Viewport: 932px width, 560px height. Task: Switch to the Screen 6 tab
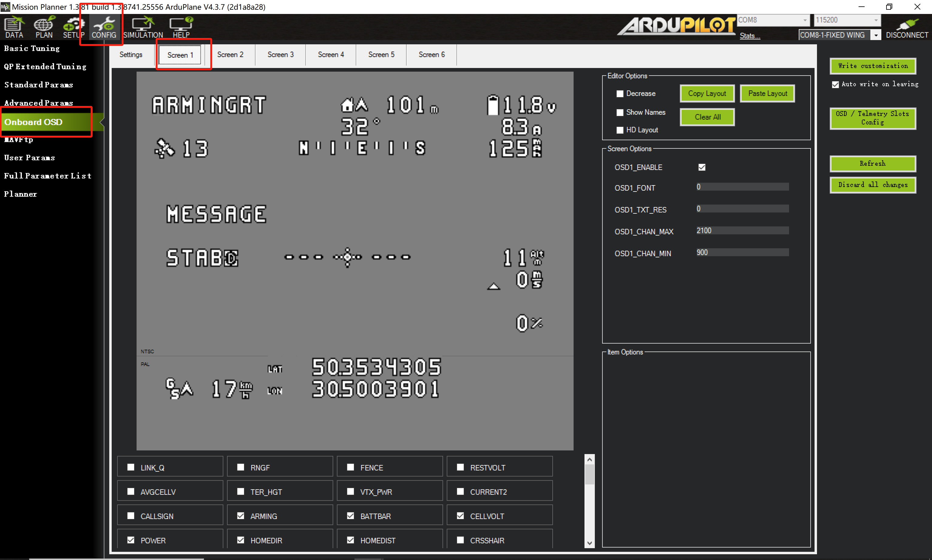point(432,55)
